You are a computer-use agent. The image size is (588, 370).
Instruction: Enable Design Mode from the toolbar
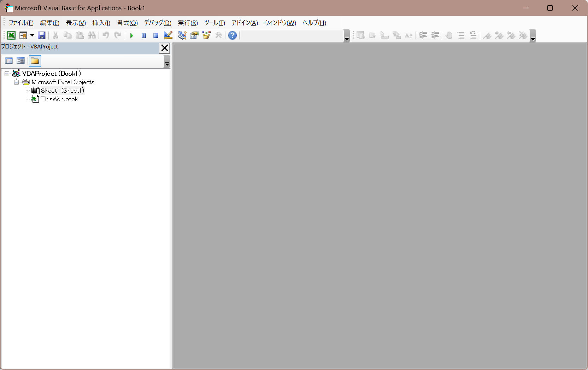[167, 35]
